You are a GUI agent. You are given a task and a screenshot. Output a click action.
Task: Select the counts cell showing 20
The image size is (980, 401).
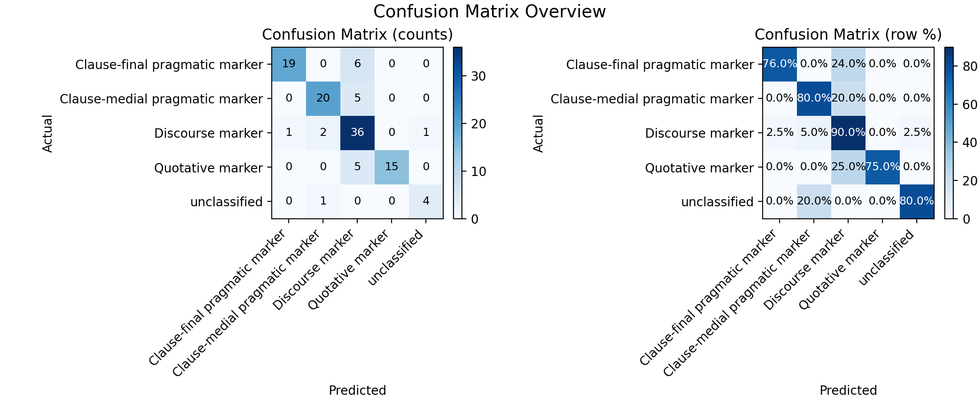tap(323, 98)
